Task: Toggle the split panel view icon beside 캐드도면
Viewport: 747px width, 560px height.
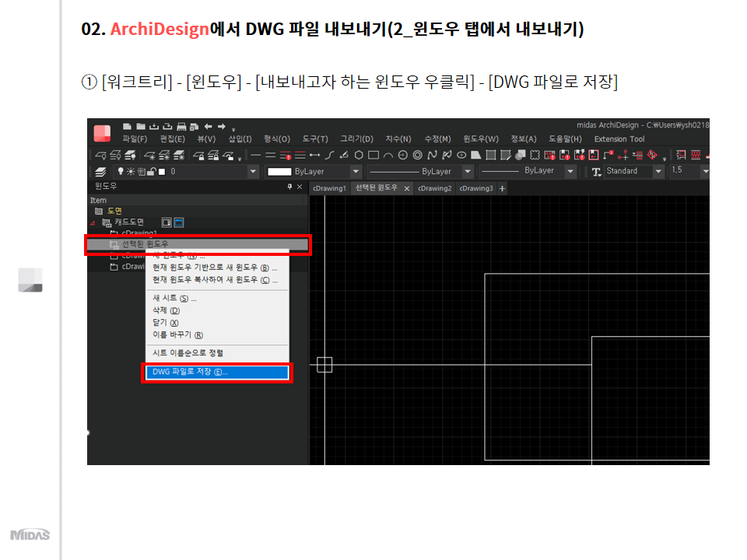Action: coord(167,222)
